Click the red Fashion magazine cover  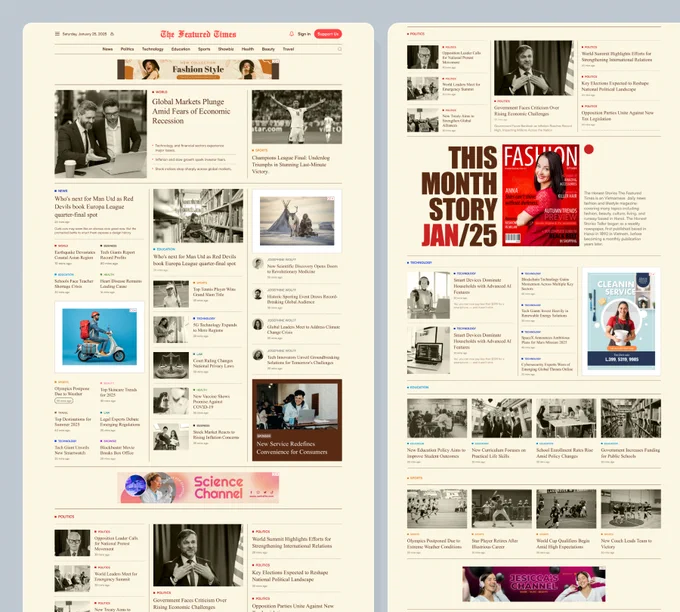point(541,195)
